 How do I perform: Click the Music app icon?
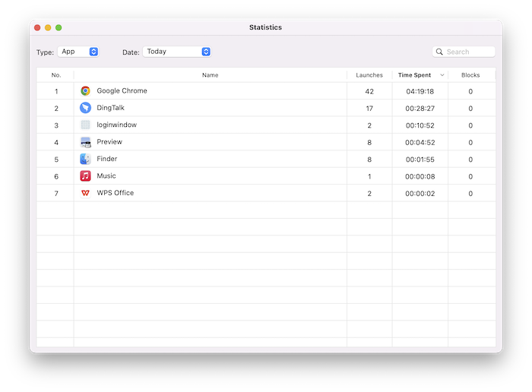click(x=85, y=176)
